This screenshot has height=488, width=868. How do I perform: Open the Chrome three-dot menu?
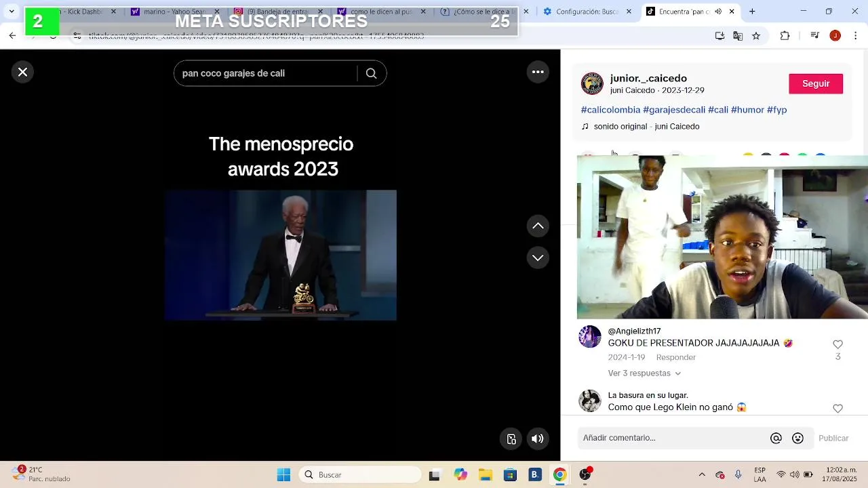click(x=855, y=36)
